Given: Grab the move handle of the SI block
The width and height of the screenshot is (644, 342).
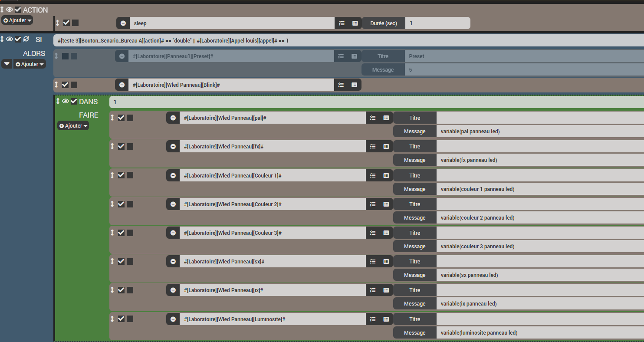Looking at the screenshot, I should click(x=2, y=39).
